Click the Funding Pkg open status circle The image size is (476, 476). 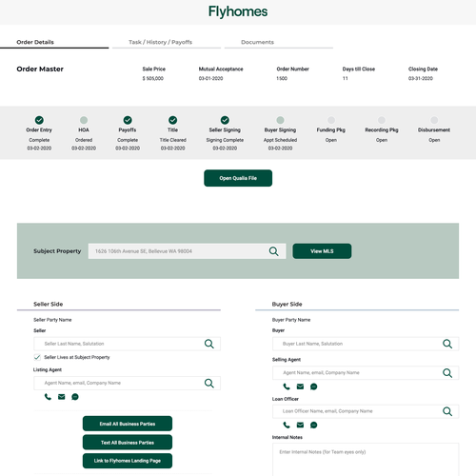point(331,120)
